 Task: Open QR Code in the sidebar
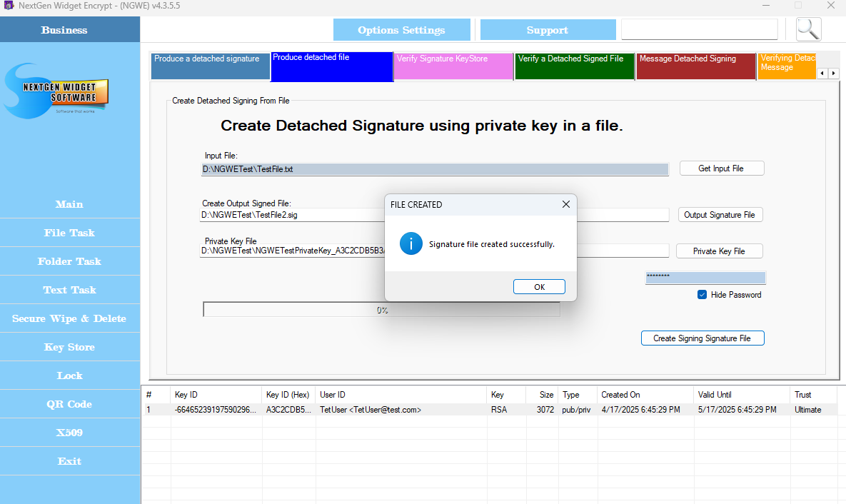pos(69,404)
